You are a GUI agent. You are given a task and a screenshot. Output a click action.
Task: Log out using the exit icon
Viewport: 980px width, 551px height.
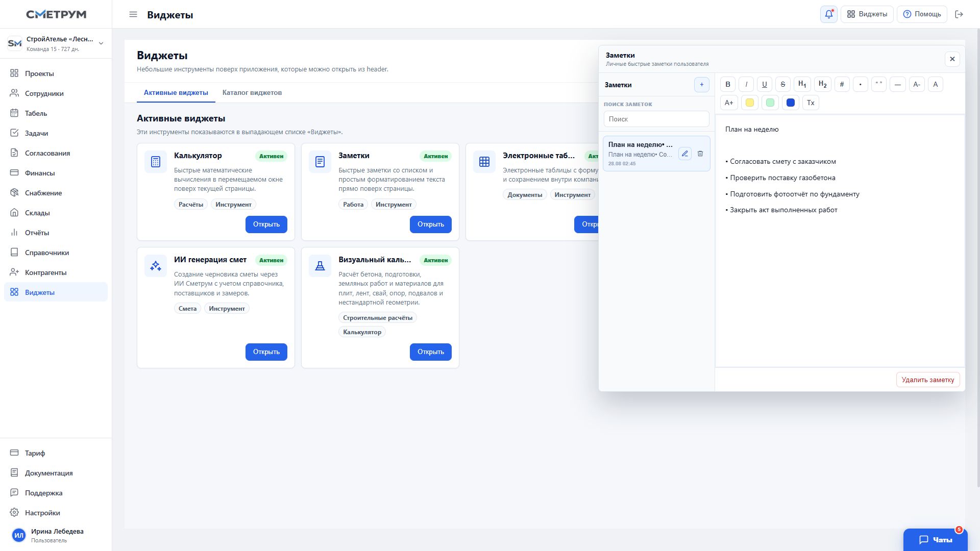(x=959, y=14)
